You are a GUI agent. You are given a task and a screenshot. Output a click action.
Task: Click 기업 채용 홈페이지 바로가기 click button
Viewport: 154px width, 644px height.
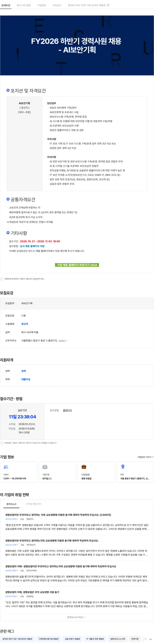point(77,265)
